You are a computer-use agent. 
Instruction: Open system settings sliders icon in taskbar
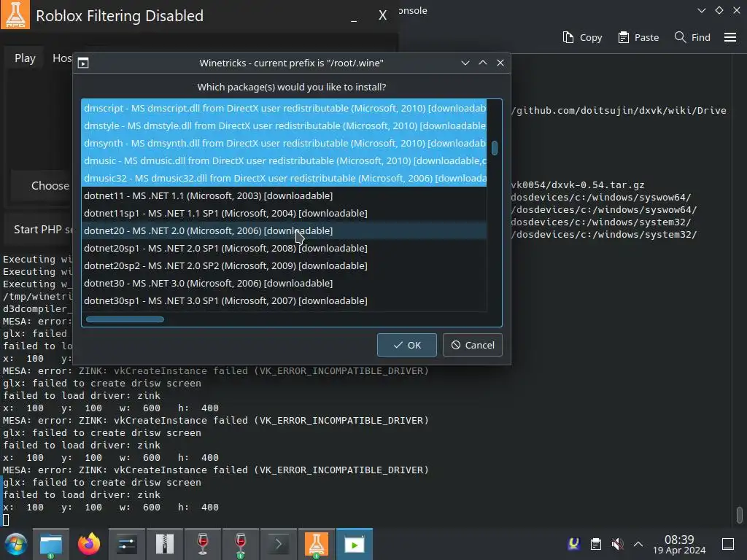[126, 544]
